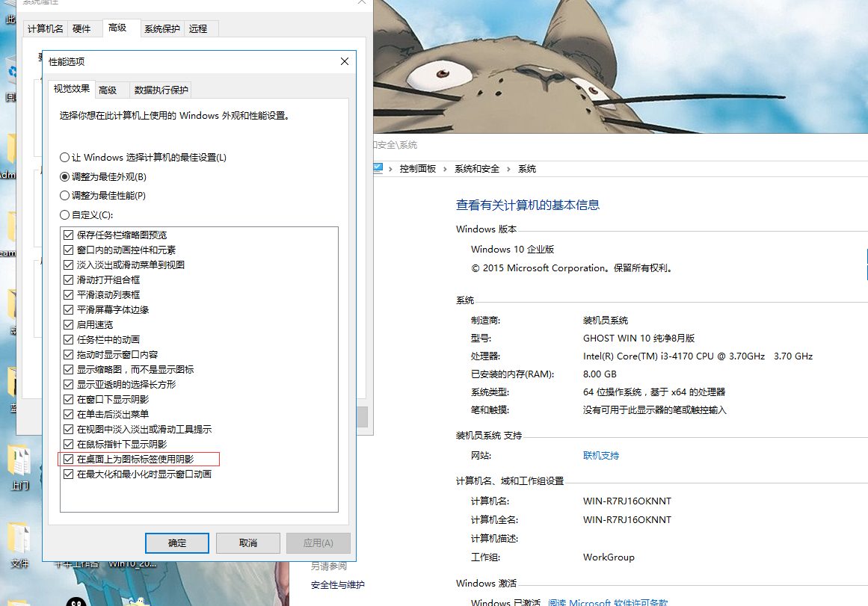Image resolution: width=868 pixels, height=606 pixels.
Task: Click the workgroup value WorkGroup
Action: coord(609,557)
